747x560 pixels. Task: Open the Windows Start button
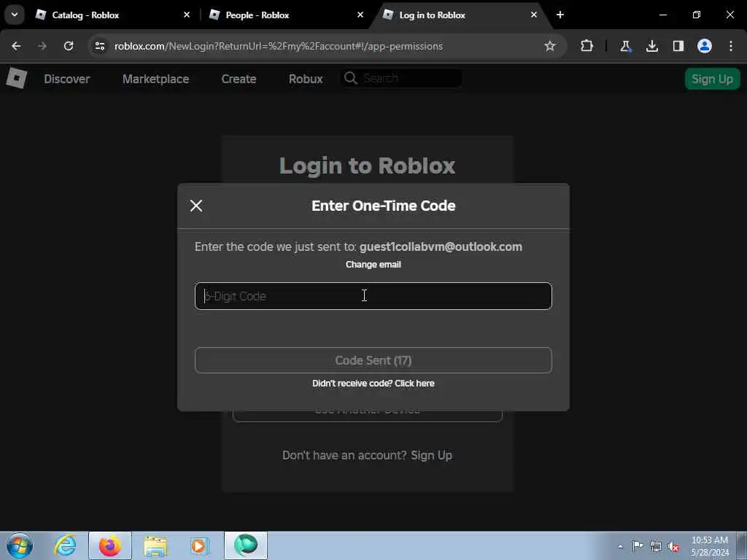20,545
